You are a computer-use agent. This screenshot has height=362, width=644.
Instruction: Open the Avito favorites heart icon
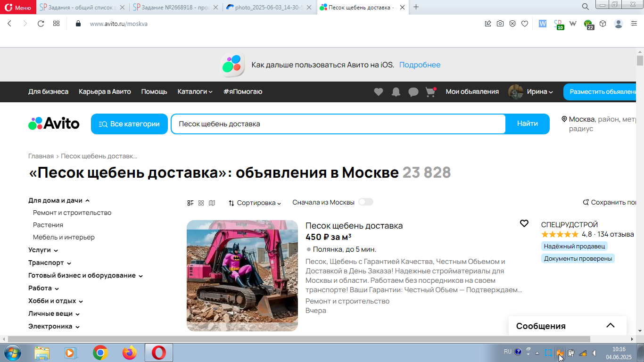(379, 92)
